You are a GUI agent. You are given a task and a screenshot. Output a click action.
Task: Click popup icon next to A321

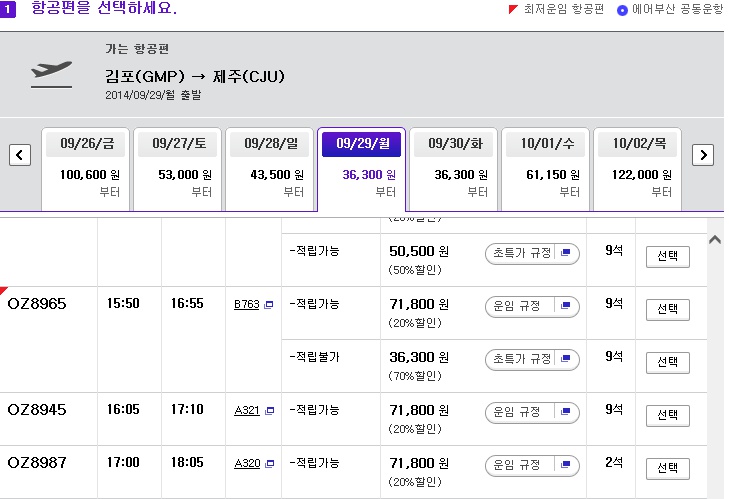(269, 411)
